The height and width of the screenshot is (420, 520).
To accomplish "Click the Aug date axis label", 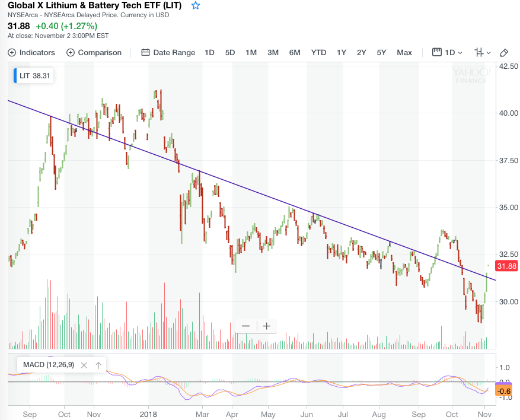I will (x=379, y=414).
